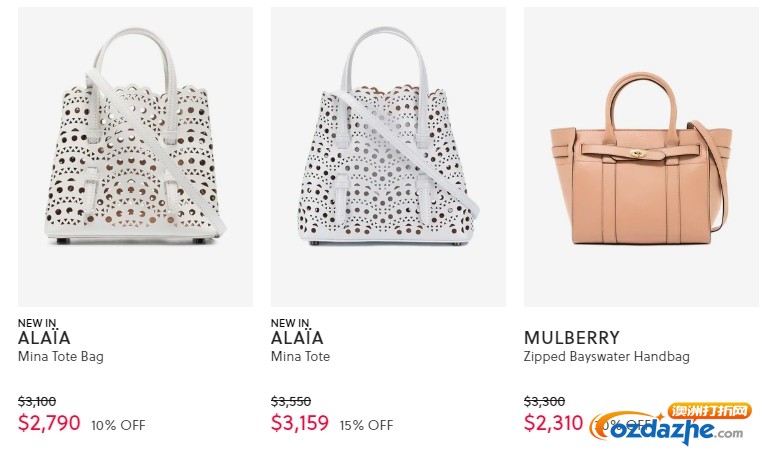Click the $3,159 sale price

(x=300, y=423)
